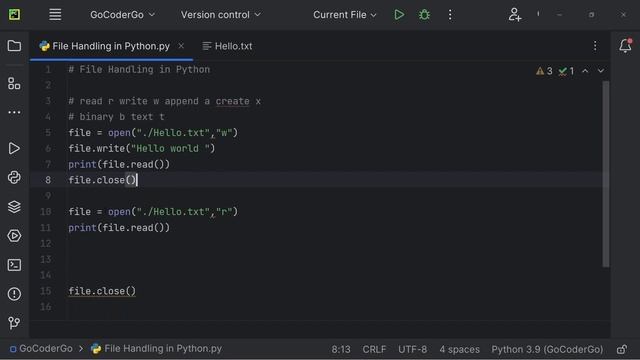
Task: Open the Run tool window
Action: coord(14,148)
